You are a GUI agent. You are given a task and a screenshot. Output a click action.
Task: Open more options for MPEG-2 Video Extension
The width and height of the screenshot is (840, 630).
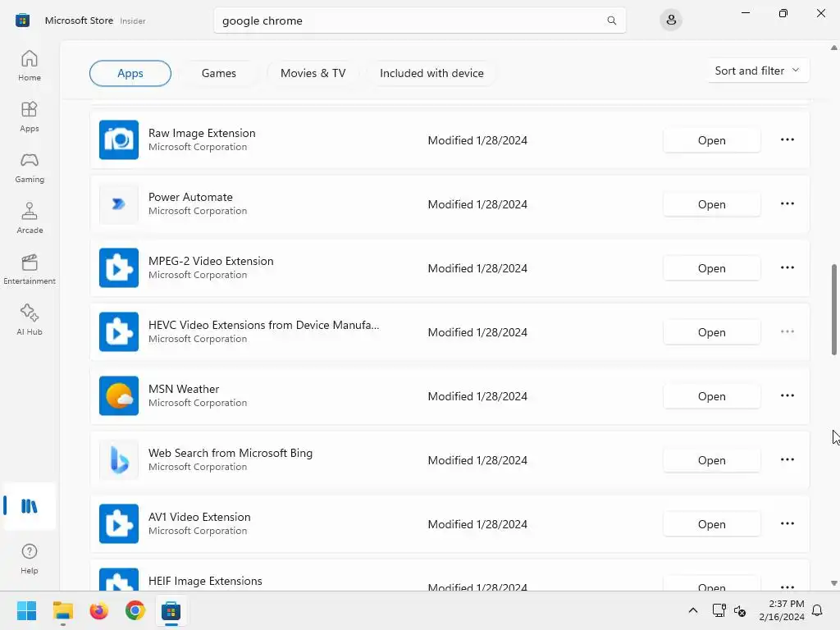point(787,268)
